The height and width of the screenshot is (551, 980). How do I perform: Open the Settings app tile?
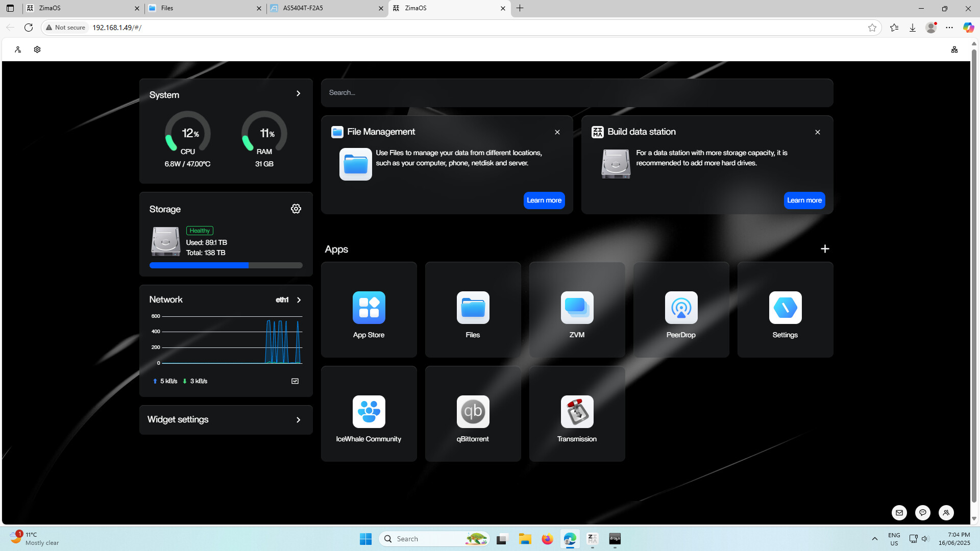point(785,310)
